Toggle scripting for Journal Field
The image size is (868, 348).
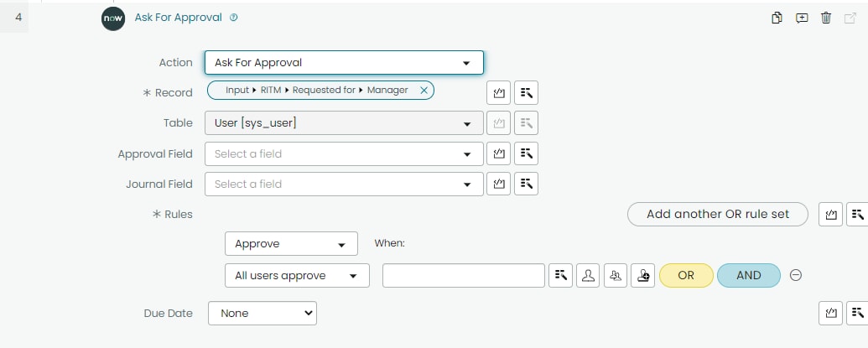pyautogui.click(x=499, y=184)
